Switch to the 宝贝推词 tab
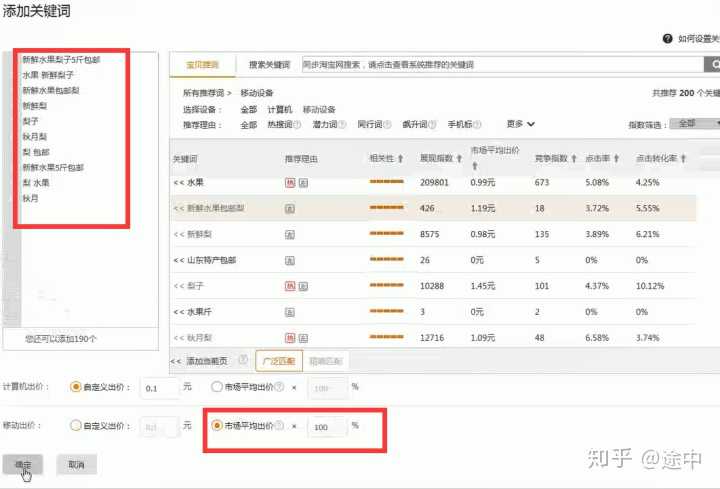The width and height of the screenshot is (720, 489). coord(202,66)
